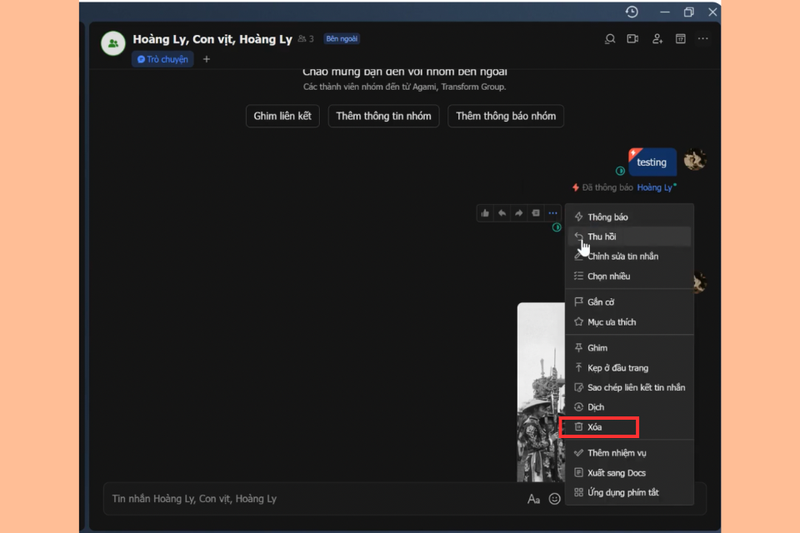Viewport: 800px width, 533px height.
Task: Add a member with the person-plus icon
Action: pos(657,39)
